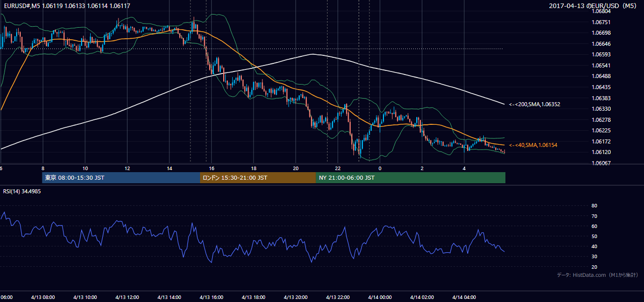
Task: Click price axis value 1.06278
Action: [x=601, y=120]
